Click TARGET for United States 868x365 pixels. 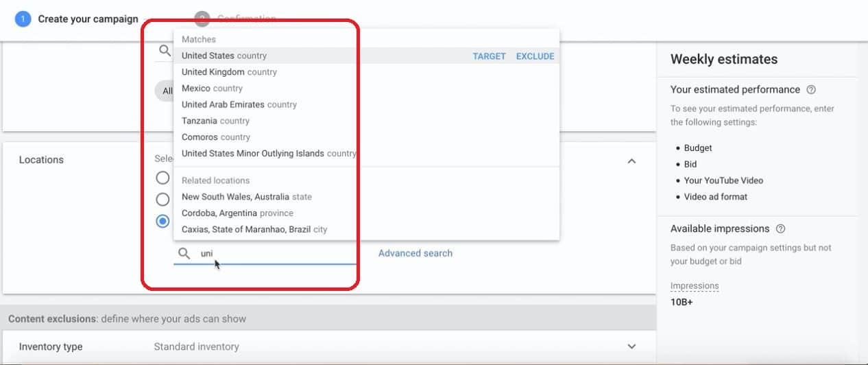[489, 56]
